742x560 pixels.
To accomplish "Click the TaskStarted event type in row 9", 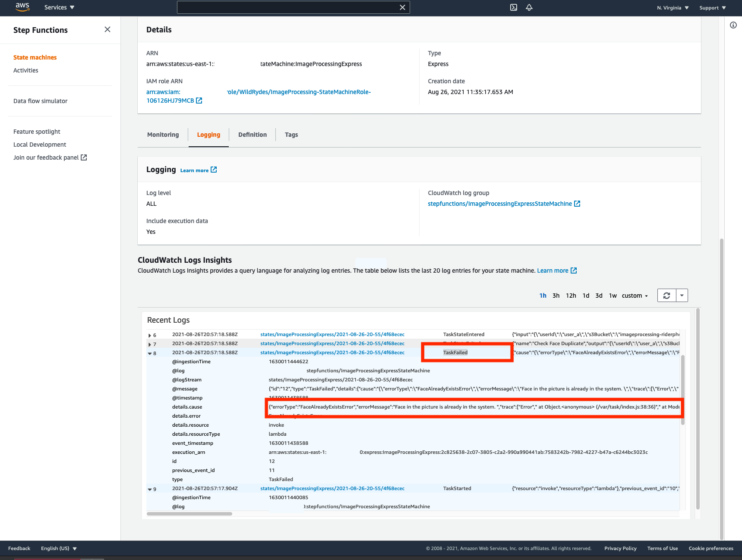I will [x=457, y=488].
